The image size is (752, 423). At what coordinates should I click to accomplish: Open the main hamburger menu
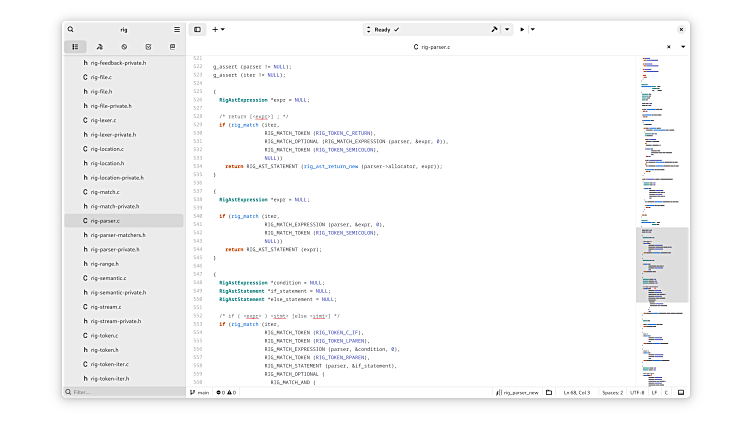coord(177,30)
